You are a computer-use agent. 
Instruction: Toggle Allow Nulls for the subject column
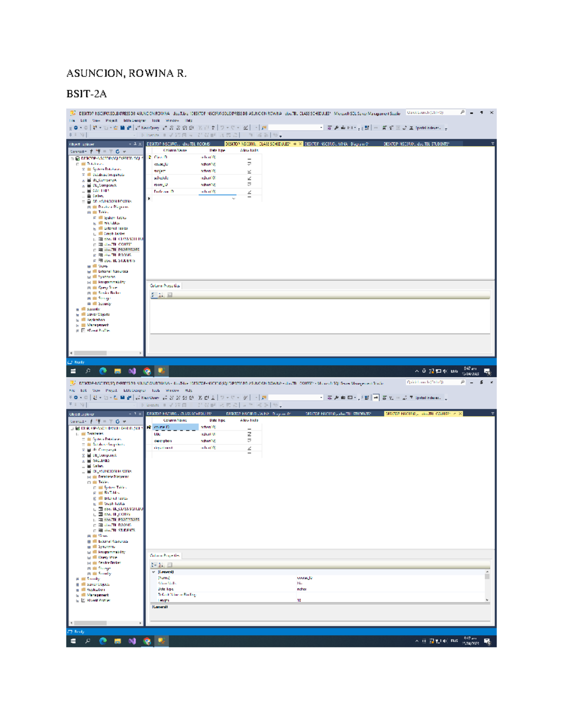click(x=249, y=171)
